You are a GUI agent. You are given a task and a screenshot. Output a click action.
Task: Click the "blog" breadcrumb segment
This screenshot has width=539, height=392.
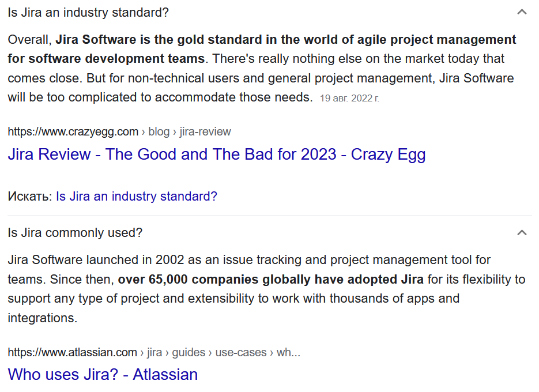(x=159, y=131)
